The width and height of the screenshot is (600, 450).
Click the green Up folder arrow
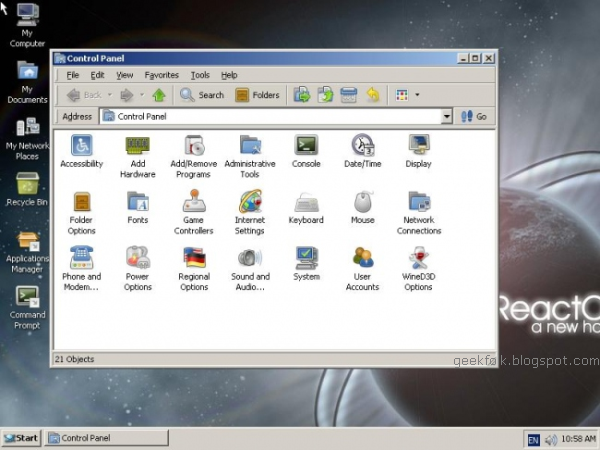159,95
